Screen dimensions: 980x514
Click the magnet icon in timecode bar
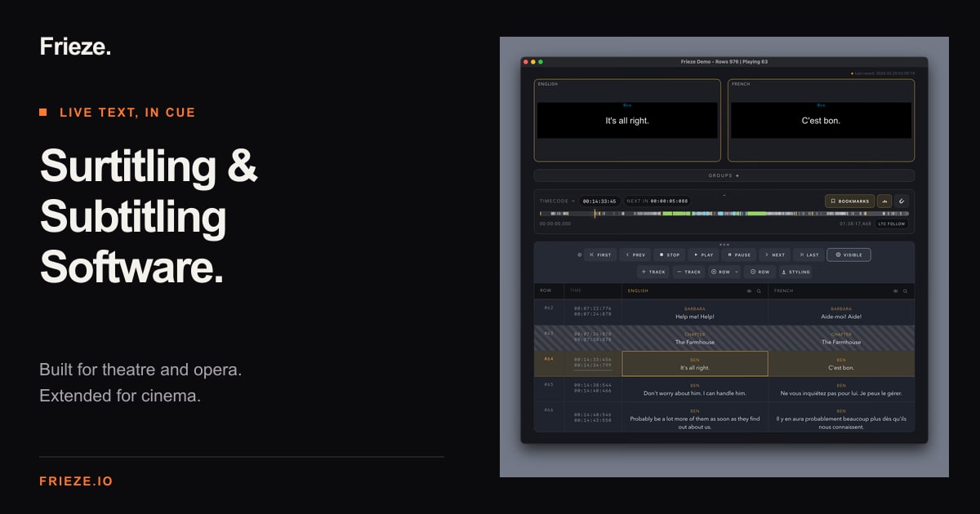point(902,201)
